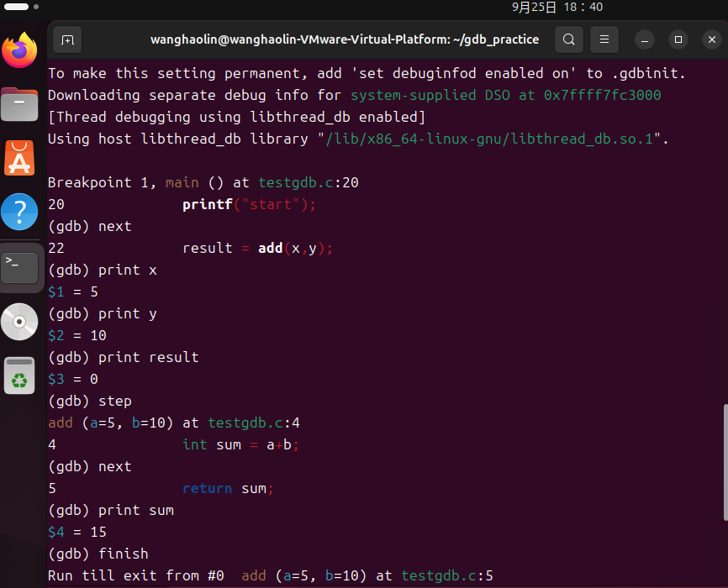This screenshot has height=588, width=728.
Task: Click the '(gdb) print x' command
Action: (103, 270)
